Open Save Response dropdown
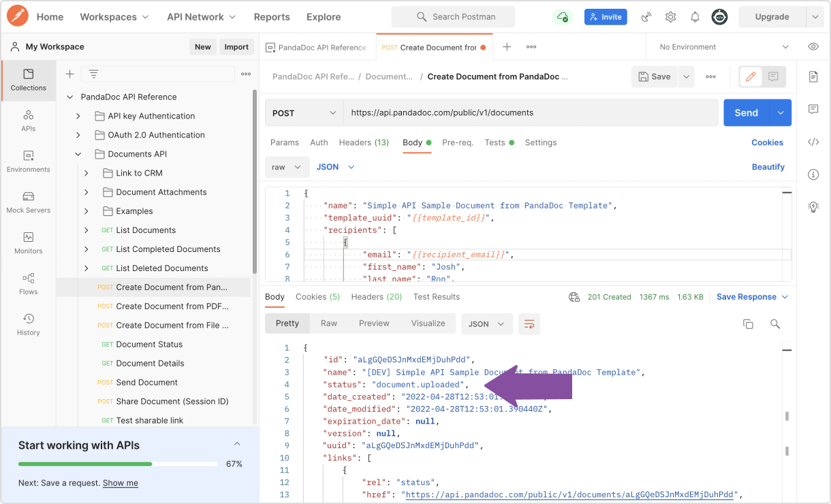This screenshot has height=504, width=831. click(x=752, y=297)
